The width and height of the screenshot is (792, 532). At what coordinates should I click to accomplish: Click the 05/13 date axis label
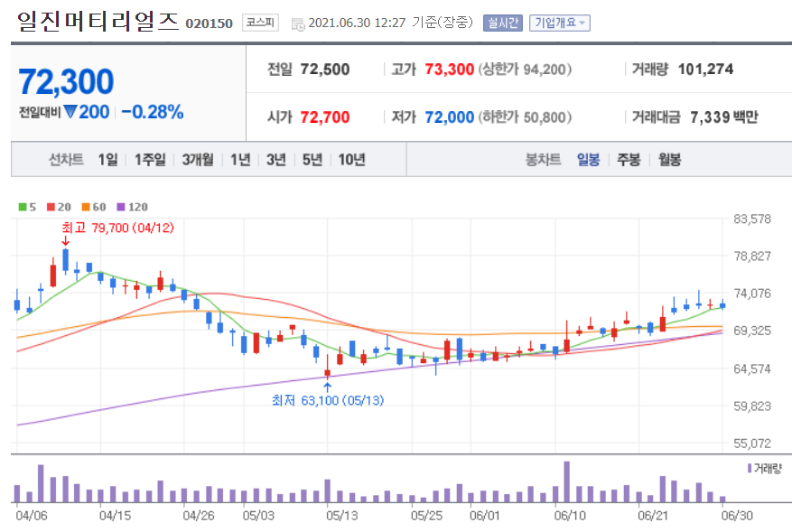click(342, 516)
